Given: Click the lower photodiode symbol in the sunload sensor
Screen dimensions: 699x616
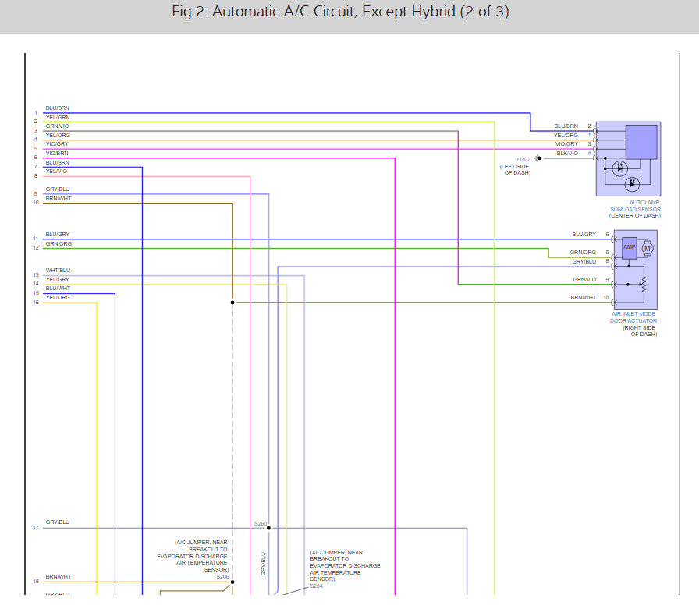Looking at the screenshot, I should [x=632, y=184].
